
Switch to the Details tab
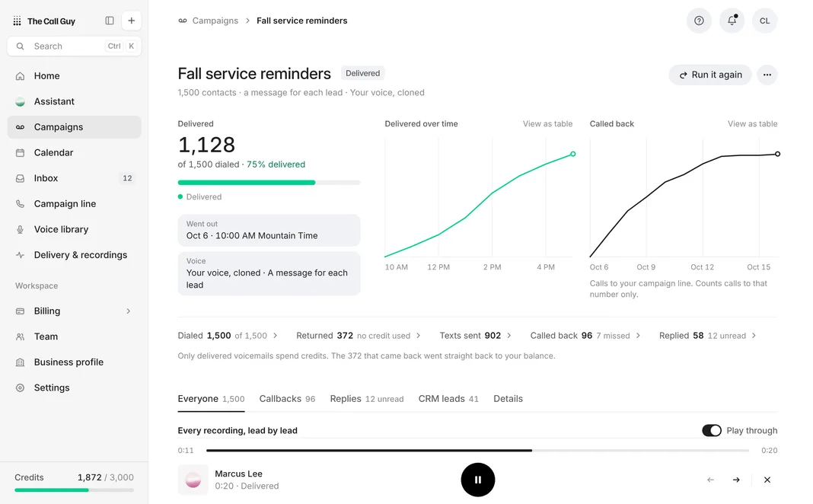click(509, 399)
